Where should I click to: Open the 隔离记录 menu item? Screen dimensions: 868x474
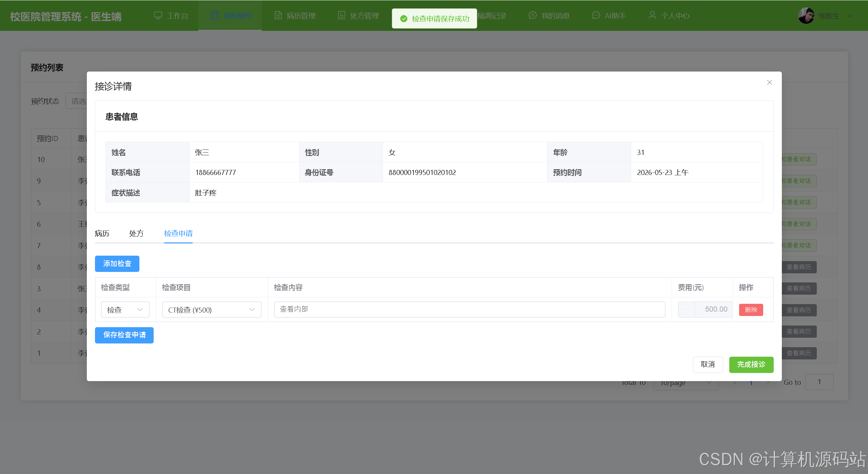coord(492,16)
